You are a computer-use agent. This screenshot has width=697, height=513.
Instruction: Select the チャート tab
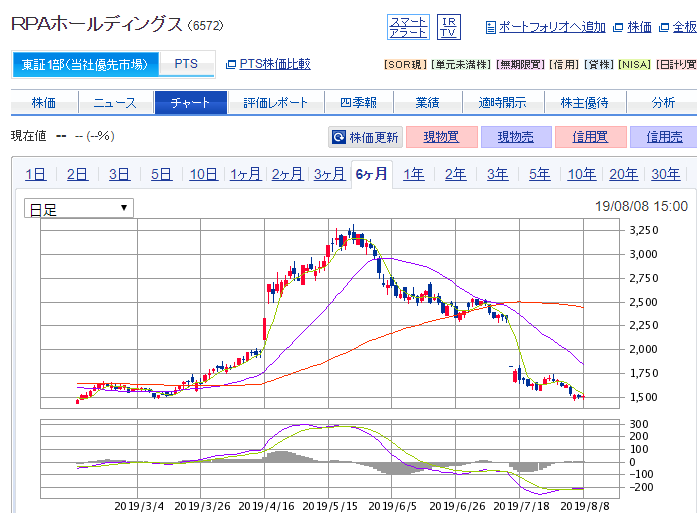click(191, 103)
